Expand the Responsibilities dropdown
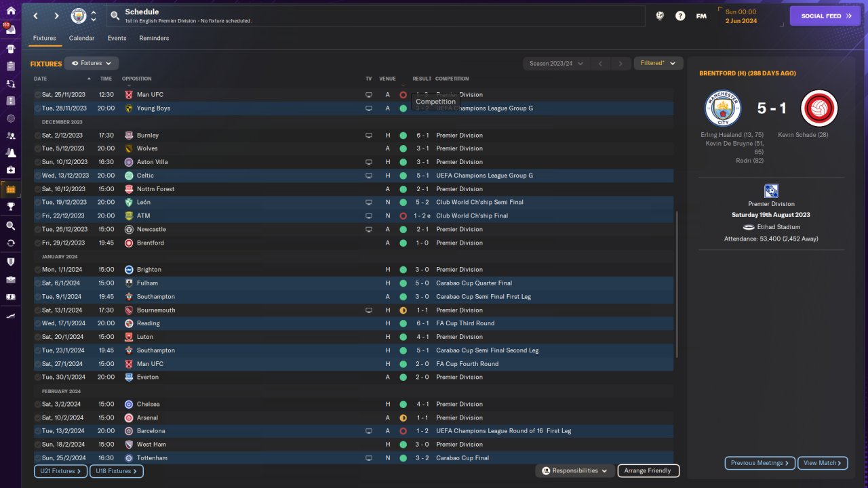Screen dimensions: 868x488 [575, 470]
